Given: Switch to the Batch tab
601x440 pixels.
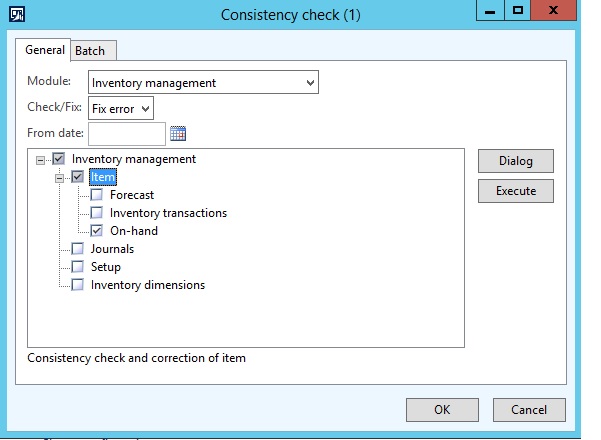Looking at the screenshot, I should pyautogui.click(x=95, y=51).
